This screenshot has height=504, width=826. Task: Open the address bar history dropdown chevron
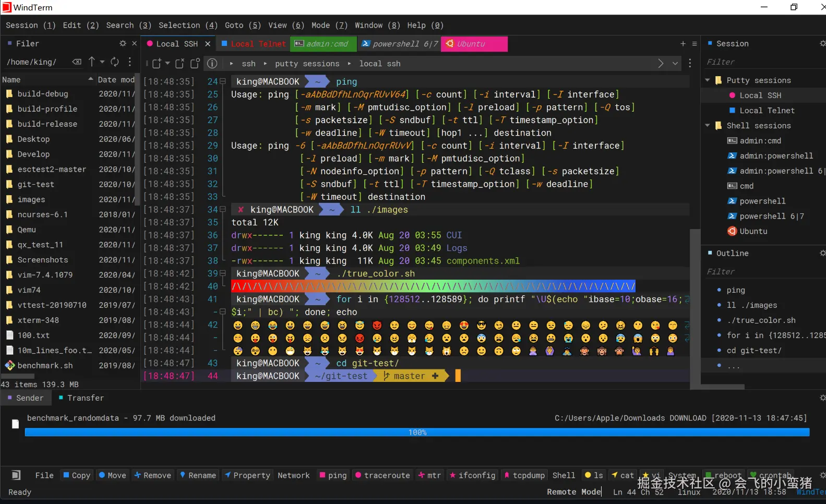click(x=675, y=63)
